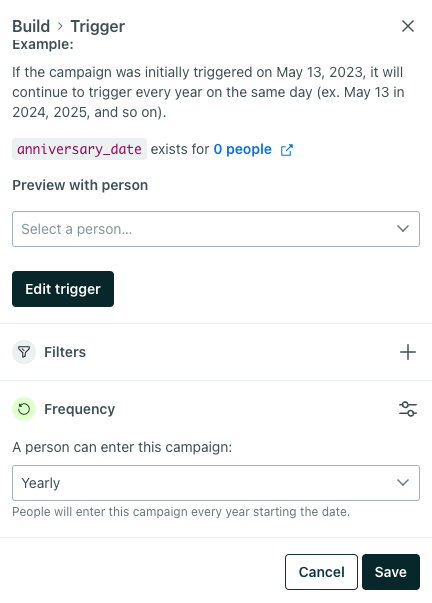This screenshot has width=432, height=603.
Task: Add a filter with the plus icon
Action: coord(408,352)
